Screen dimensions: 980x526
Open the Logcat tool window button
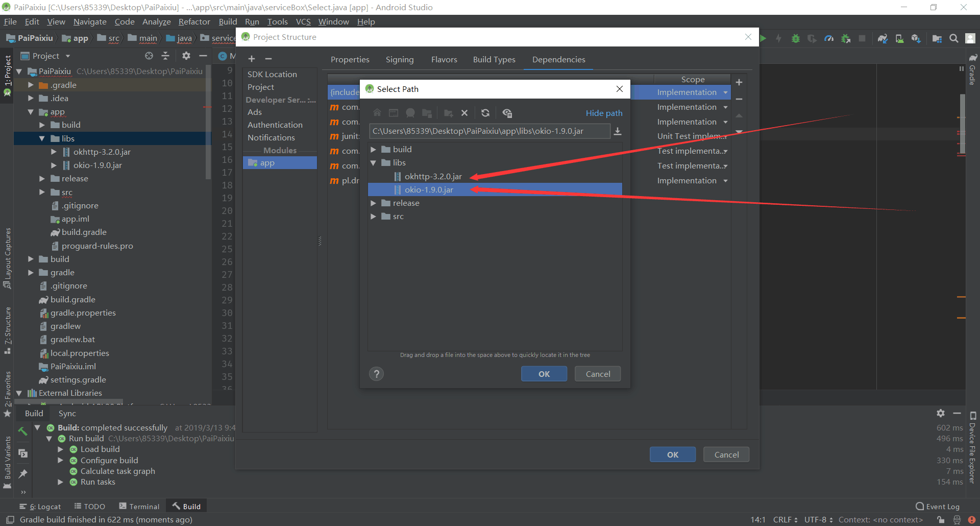(x=40, y=507)
